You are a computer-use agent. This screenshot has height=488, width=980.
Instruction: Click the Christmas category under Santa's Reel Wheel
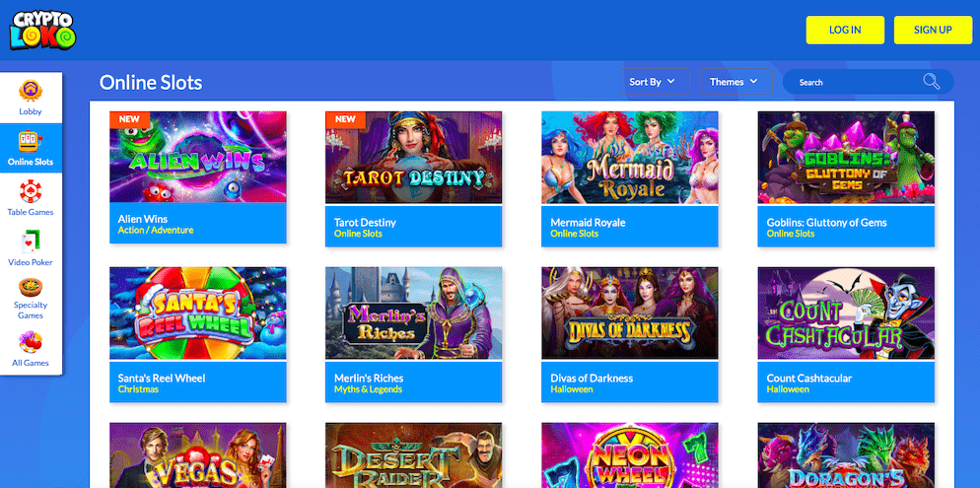pos(138,389)
